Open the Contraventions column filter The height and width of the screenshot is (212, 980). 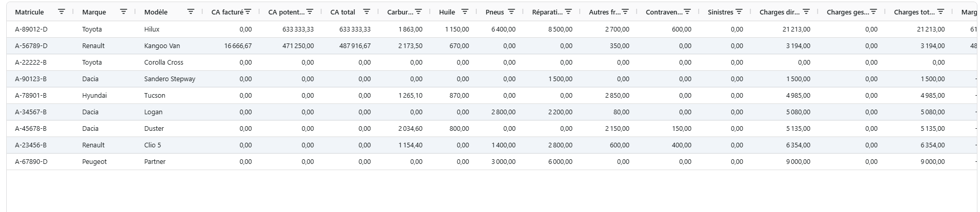click(687, 12)
